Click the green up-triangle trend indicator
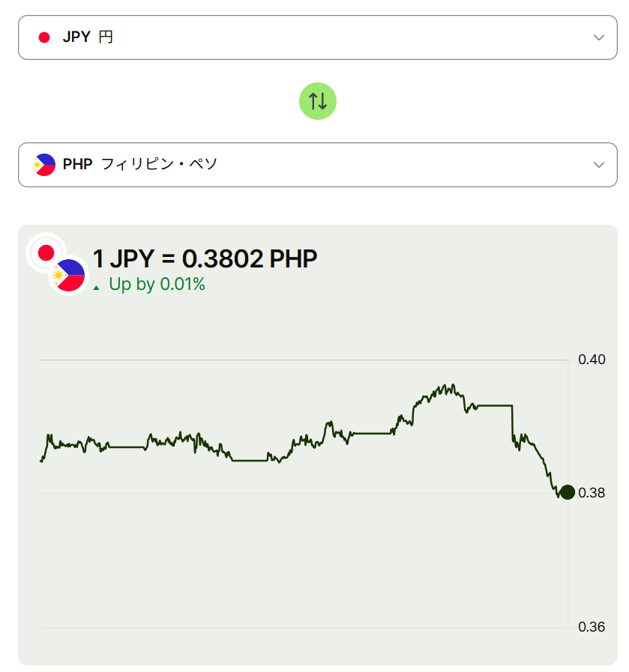 pos(96,287)
